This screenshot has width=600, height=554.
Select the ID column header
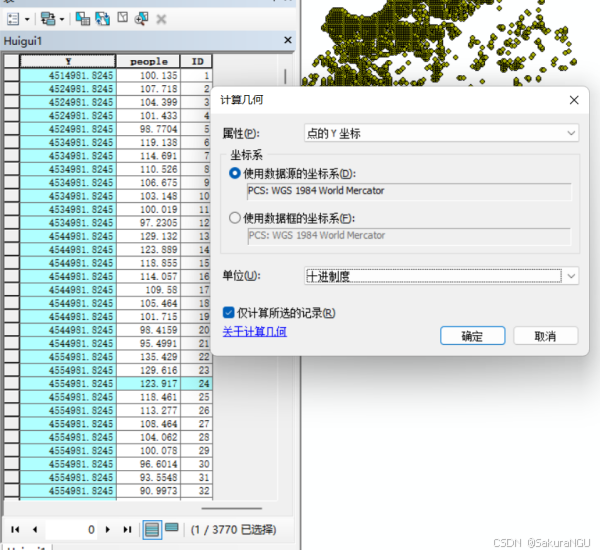click(x=197, y=61)
